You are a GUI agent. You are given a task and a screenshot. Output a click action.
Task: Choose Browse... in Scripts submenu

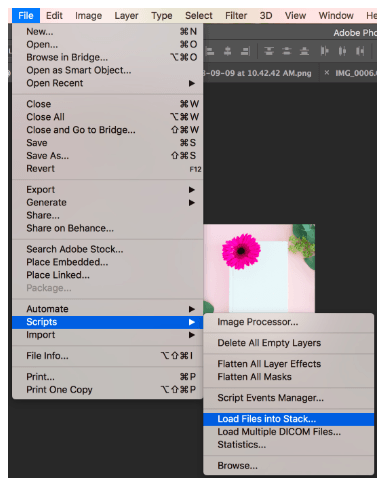(x=288, y=466)
